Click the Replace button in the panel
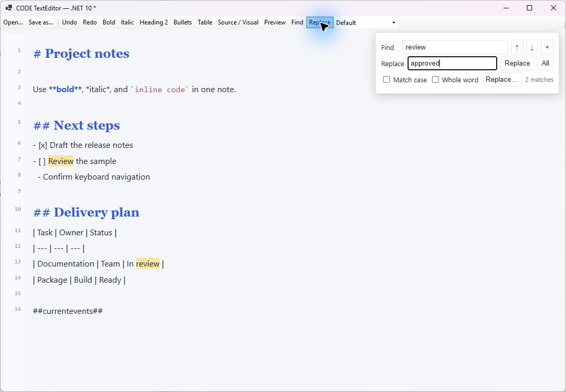Screen dimensions: 566x392 (517, 63)
